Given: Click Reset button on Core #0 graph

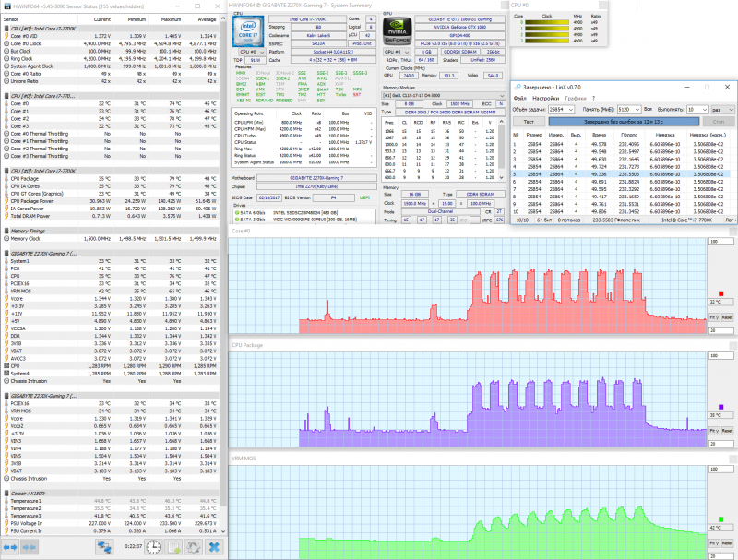Looking at the screenshot, I should click(727, 317).
